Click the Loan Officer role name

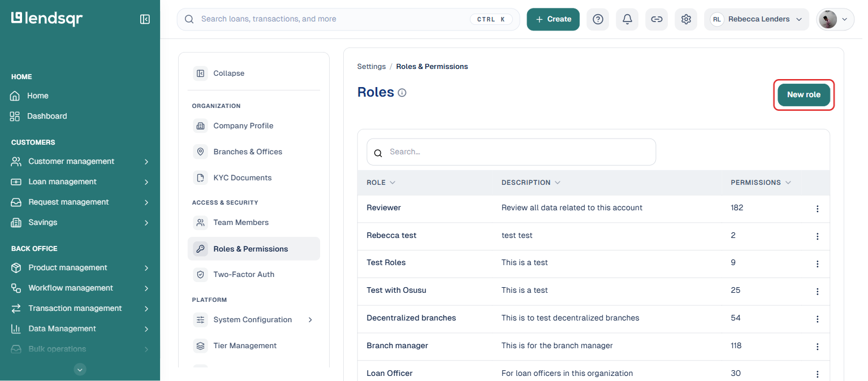[390, 374]
